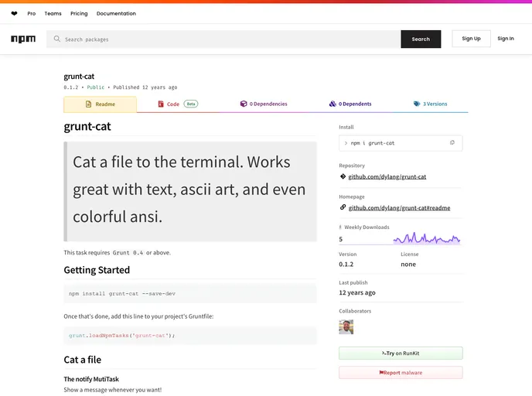Report malware for this package
Viewport: 532px width, 396px height.
[x=401, y=373]
